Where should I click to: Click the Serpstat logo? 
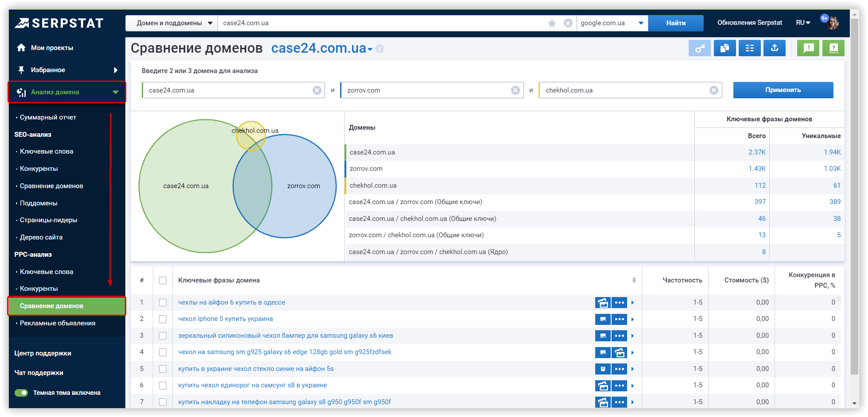click(x=59, y=23)
